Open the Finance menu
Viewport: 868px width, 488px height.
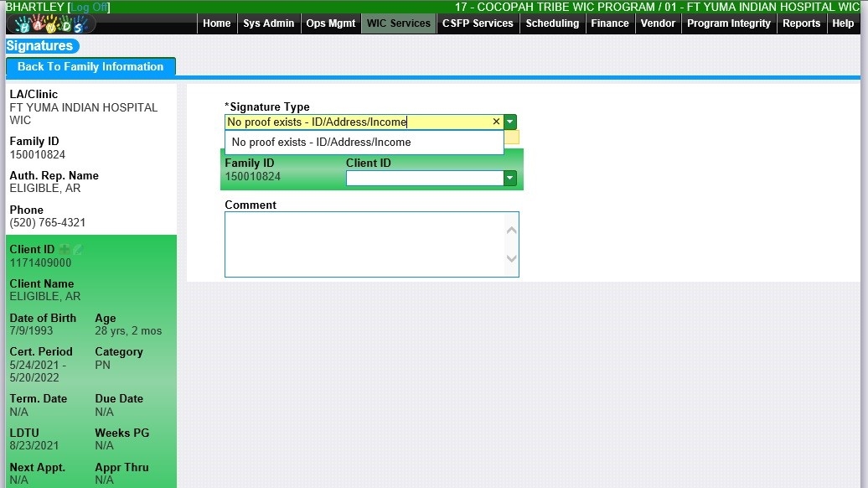point(610,23)
